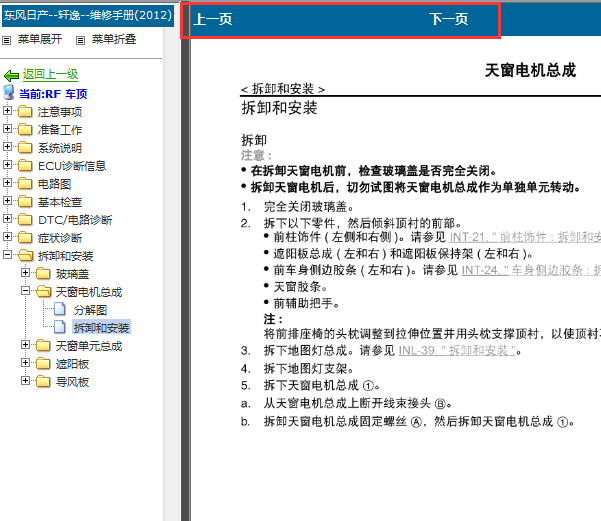Viewport: 601px width, 521px height.
Task: Select the 遮阳板 tree label
Action: (72, 364)
